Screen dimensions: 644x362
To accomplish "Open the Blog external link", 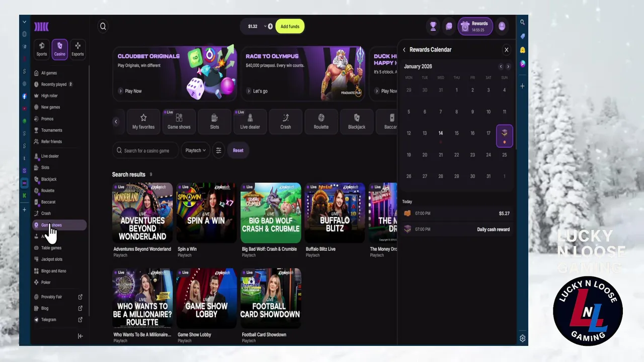I will pos(59,308).
